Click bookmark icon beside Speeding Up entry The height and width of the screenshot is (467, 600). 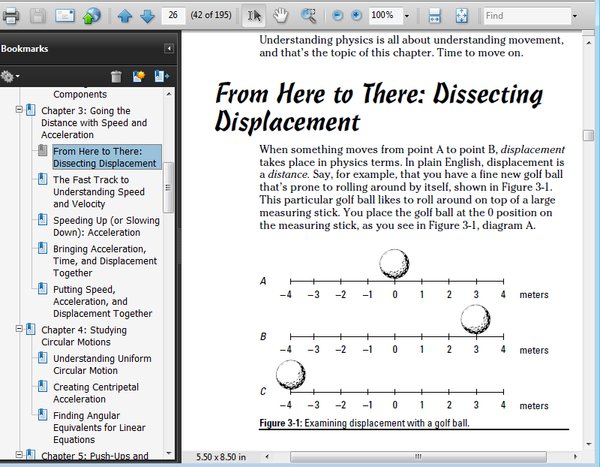click(x=43, y=220)
